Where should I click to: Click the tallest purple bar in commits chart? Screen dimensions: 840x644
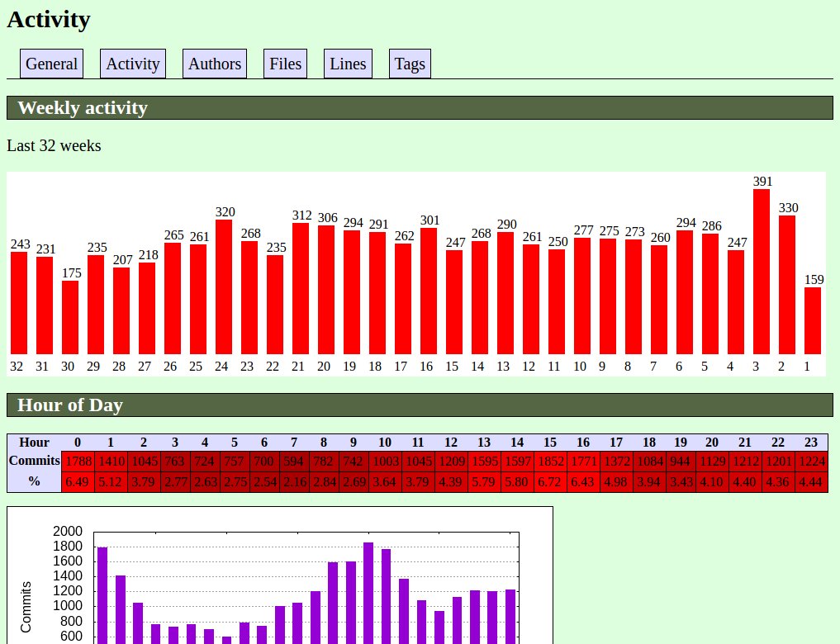pyautogui.click(x=368, y=593)
